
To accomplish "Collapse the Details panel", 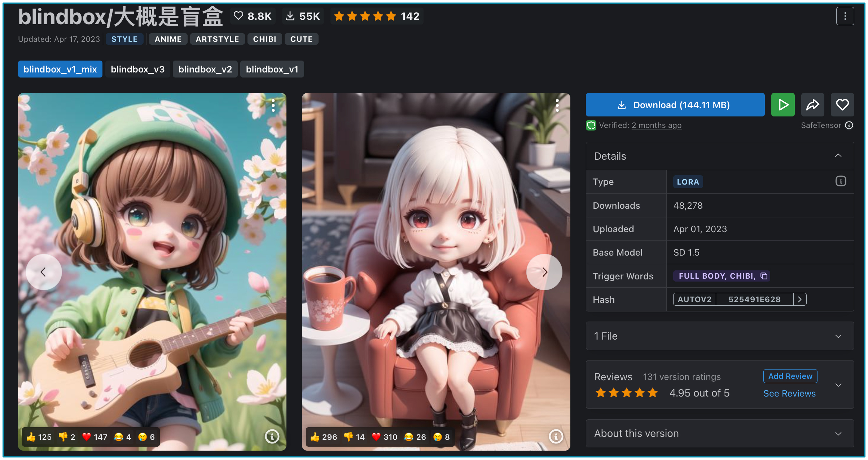I will pyautogui.click(x=838, y=156).
